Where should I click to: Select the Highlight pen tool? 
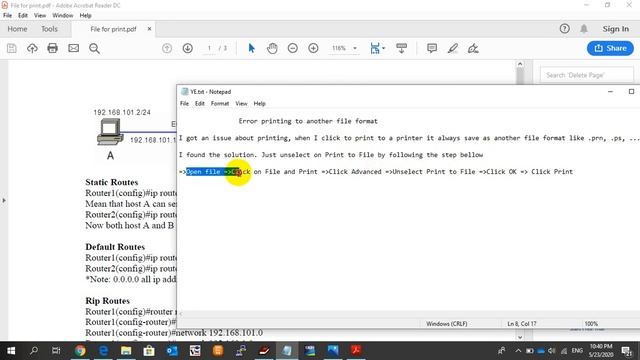point(453,49)
